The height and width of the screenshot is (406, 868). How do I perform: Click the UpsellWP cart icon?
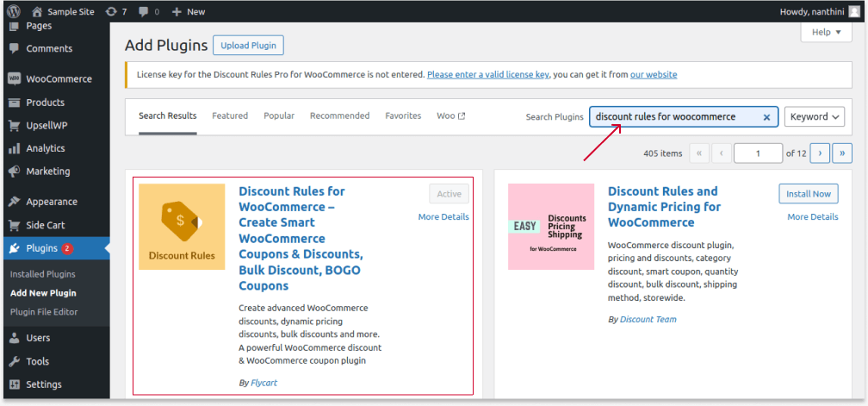point(15,126)
